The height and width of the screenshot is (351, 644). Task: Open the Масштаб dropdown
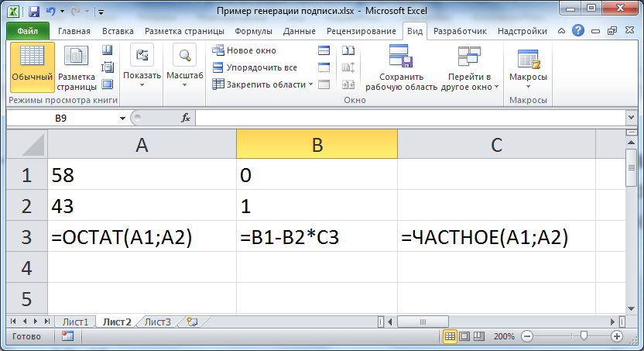184,67
